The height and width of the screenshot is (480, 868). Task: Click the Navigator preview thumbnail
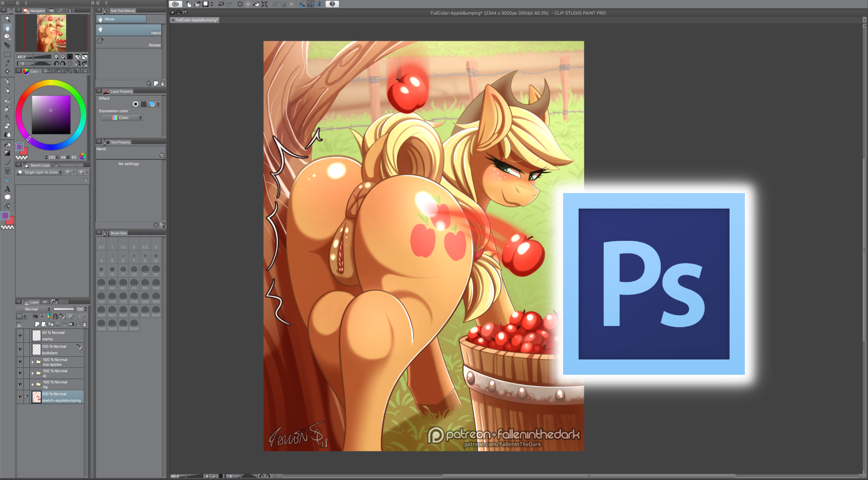click(52, 34)
